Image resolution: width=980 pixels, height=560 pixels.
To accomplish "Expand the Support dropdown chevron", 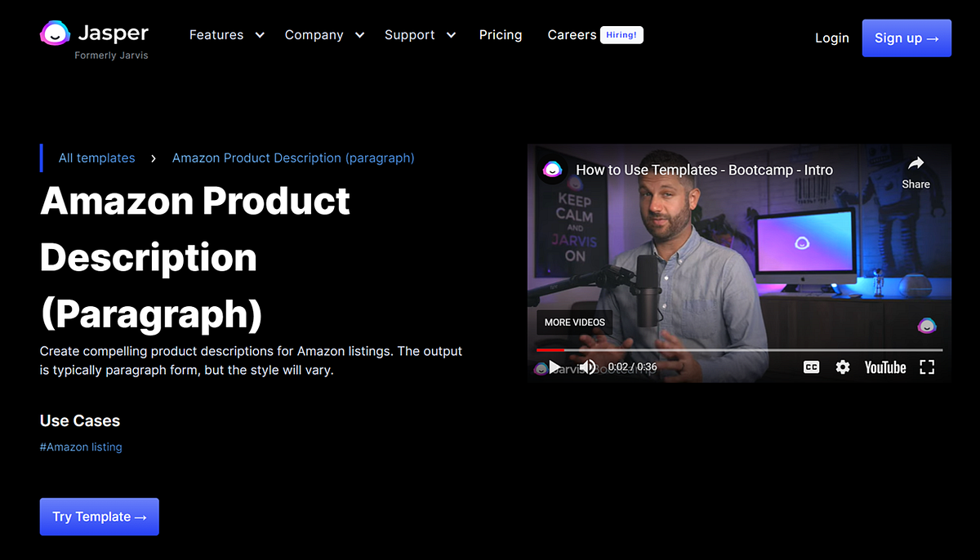I will pos(451,35).
